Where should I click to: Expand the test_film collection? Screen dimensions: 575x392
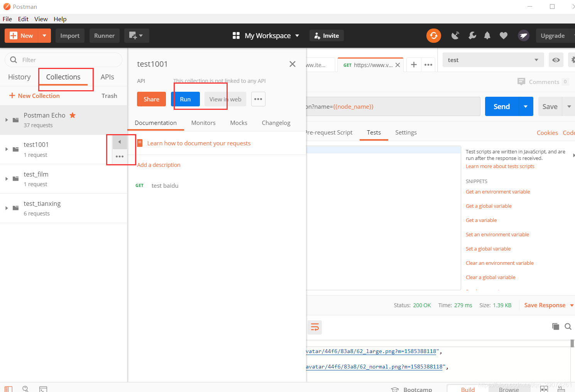(x=7, y=179)
